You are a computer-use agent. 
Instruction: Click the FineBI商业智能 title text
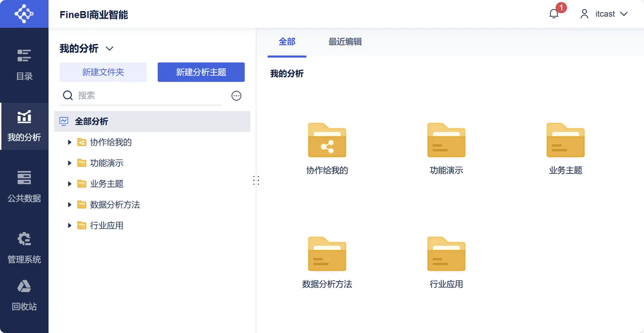point(94,15)
